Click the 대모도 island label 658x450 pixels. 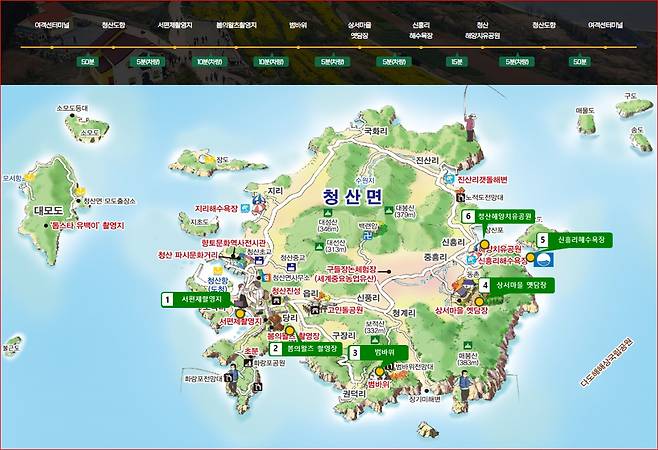(x=49, y=211)
